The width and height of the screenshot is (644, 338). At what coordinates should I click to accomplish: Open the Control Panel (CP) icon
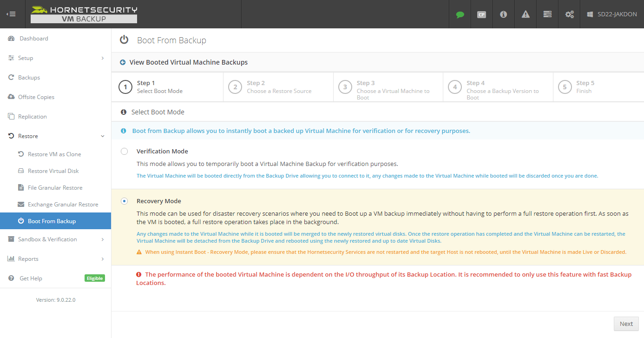click(481, 14)
